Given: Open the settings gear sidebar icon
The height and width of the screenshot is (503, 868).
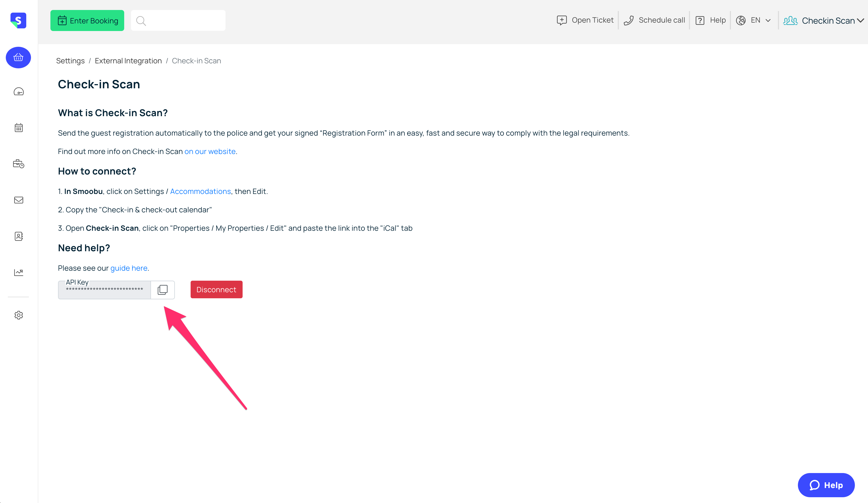Looking at the screenshot, I should (x=19, y=315).
